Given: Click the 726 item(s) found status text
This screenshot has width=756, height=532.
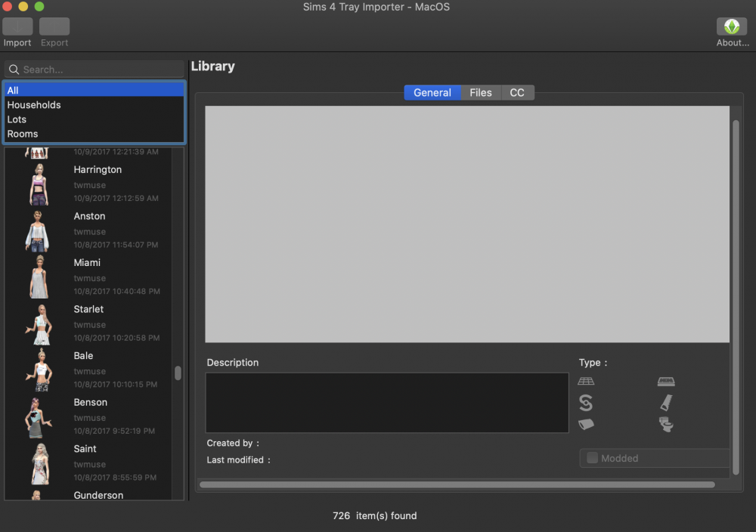Looking at the screenshot, I should [x=375, y=515].
